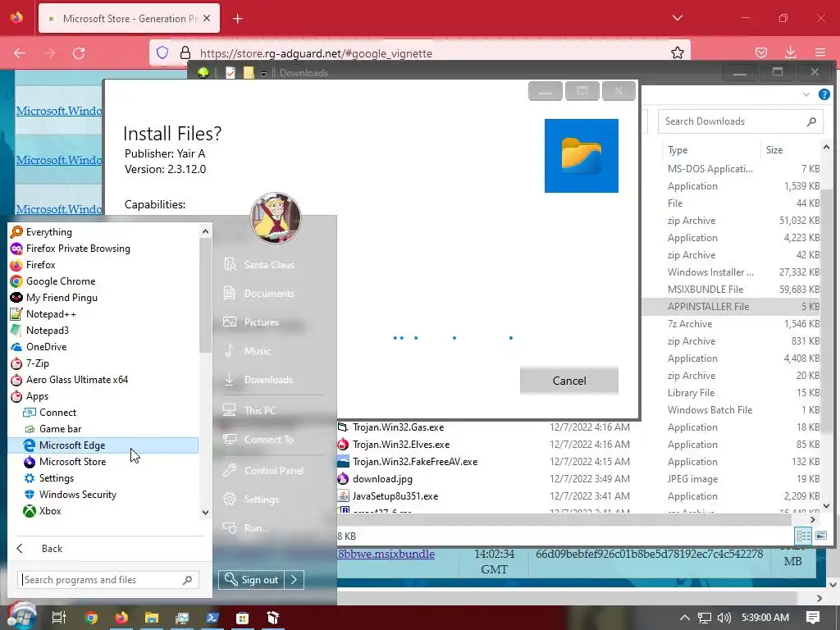Open a new Firefox tab with plus button
The height and width of the screenshot is (630, 840).
click(238, 19)
